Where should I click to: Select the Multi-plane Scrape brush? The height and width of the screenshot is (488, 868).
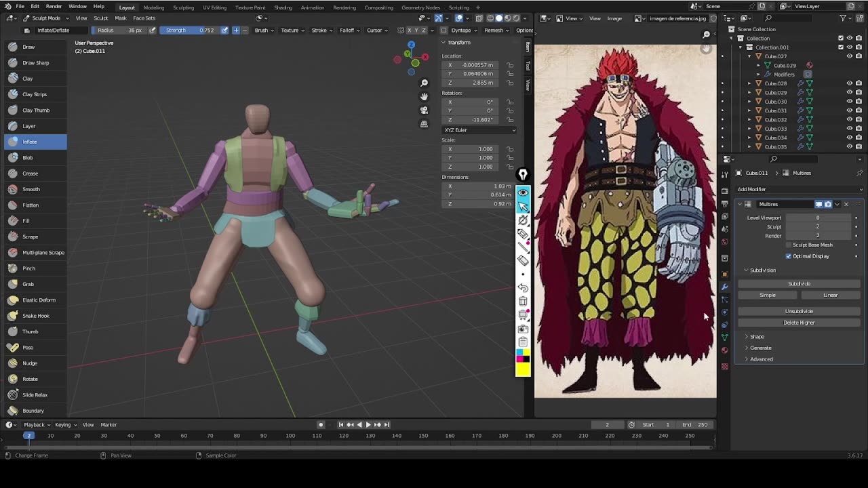click(35, 252)
